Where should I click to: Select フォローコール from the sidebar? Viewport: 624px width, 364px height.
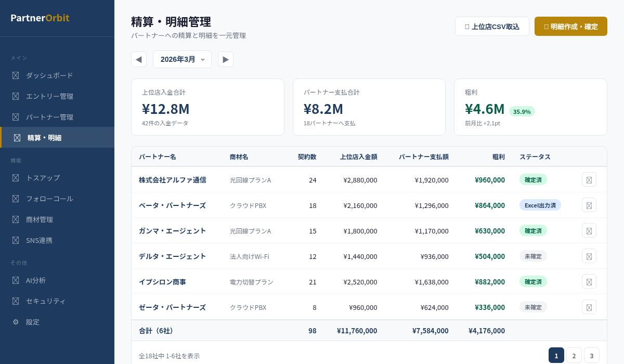tap(49, 199)
